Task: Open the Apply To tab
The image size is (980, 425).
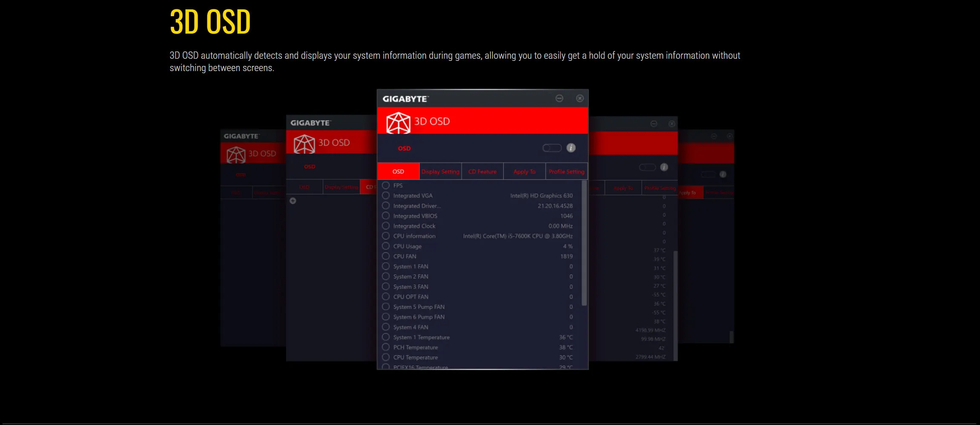Action: (524, 171)
